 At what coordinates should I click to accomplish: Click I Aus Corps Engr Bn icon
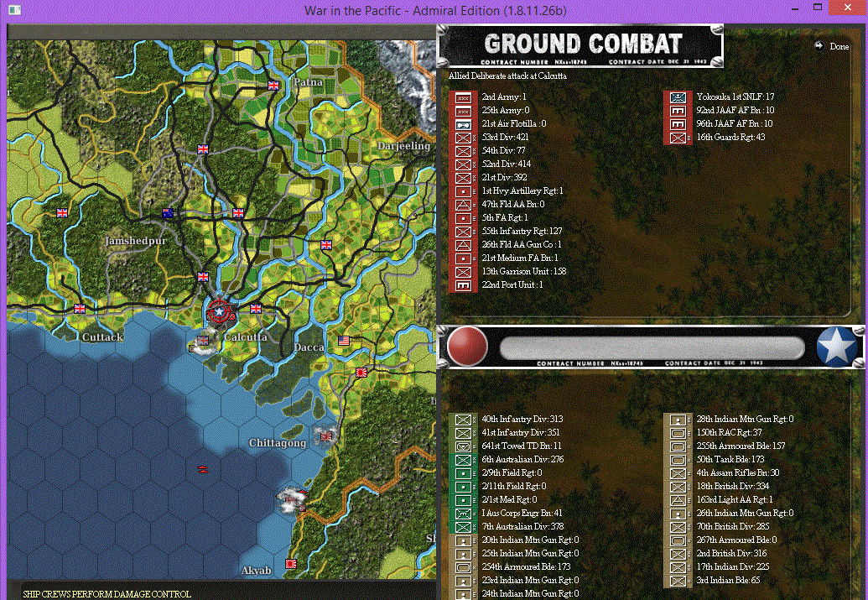coord(463,514)
